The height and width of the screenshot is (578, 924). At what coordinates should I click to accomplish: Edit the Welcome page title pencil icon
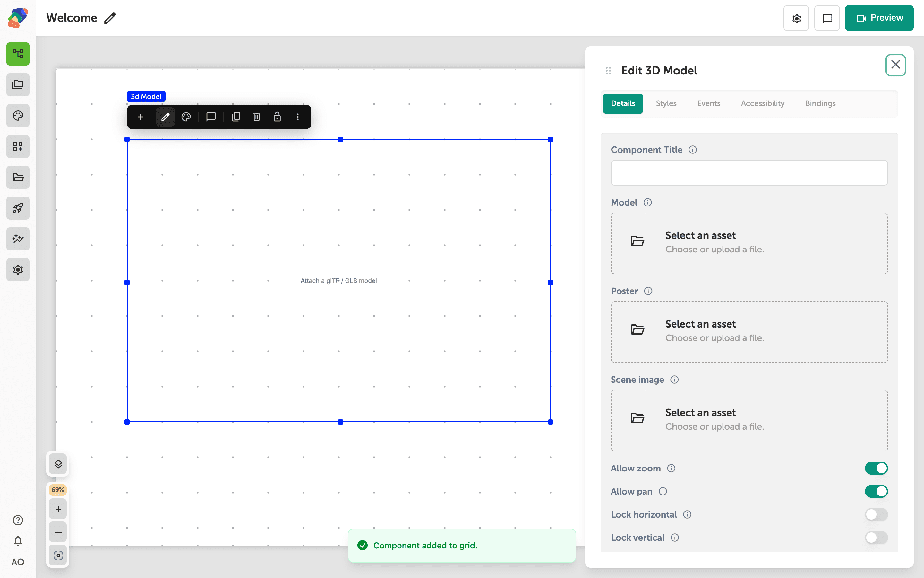pyautogui.click(x=110, y=18)
